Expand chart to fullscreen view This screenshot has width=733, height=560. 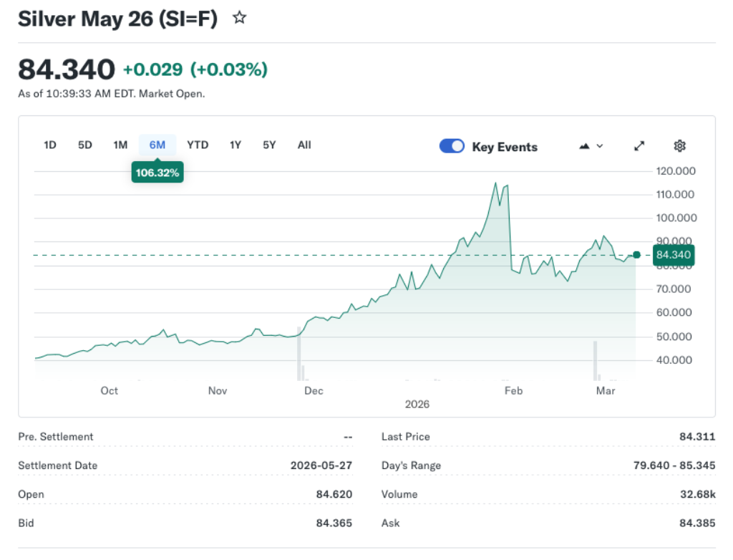coord(639,145)
